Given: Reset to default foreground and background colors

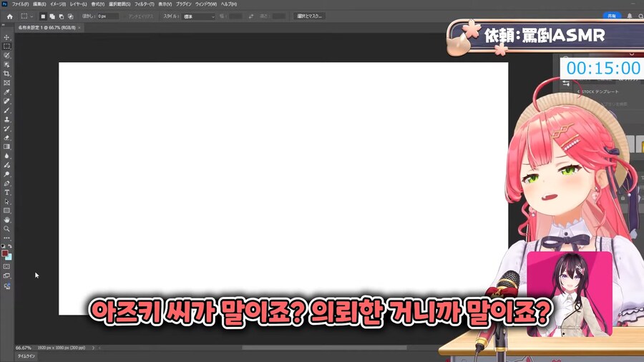Looking at the screenshot, I should (4, 246).
